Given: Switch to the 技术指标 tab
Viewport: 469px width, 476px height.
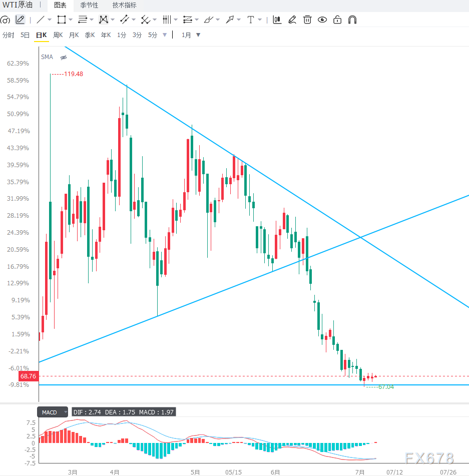Looking at the screenshot, I should [124, 5].
